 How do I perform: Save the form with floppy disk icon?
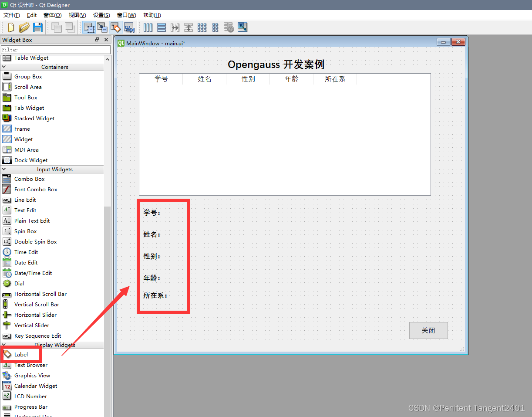pos(38,27)
